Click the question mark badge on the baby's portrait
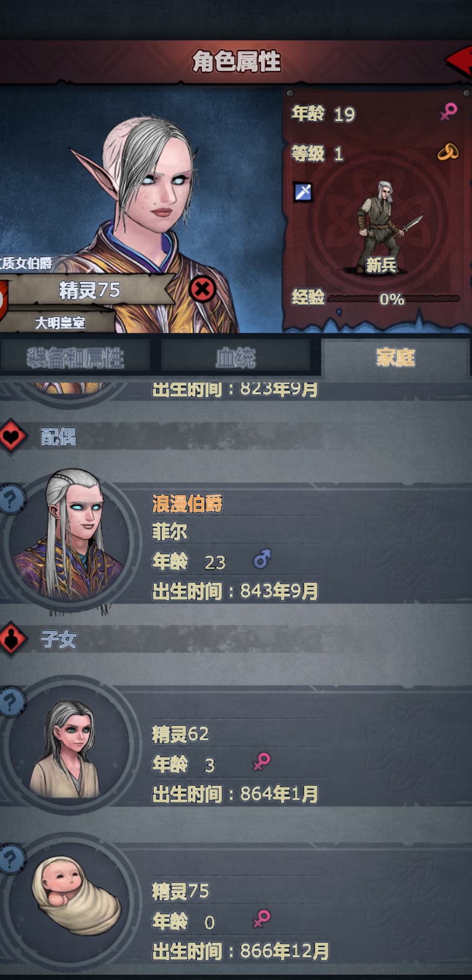Screen dimensions: 472x980 pyautogui.click(x=12, y=859)
